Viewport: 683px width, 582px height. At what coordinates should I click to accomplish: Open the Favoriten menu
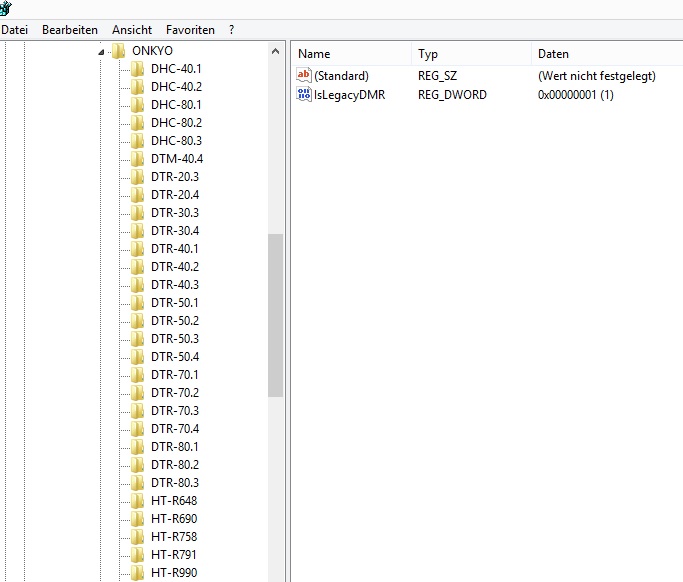pyautogui.click(x=190, y=30)
